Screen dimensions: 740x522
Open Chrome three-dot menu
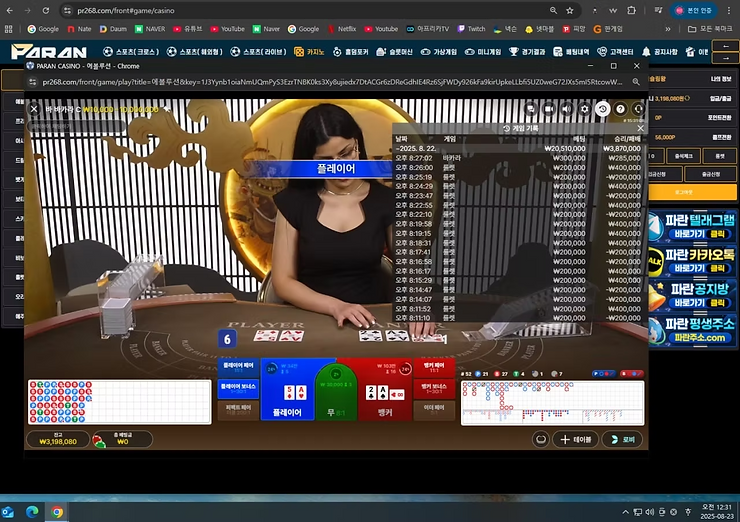click(x=729, y=10)
